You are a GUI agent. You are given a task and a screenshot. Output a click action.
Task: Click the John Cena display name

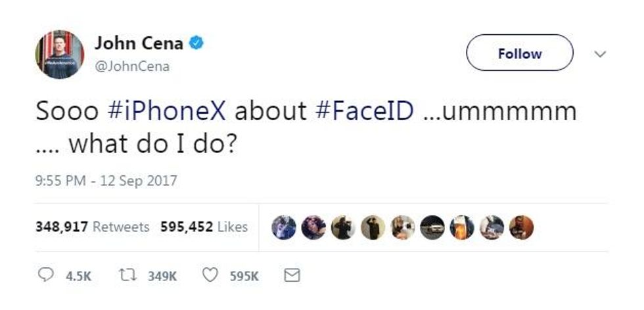139,44
